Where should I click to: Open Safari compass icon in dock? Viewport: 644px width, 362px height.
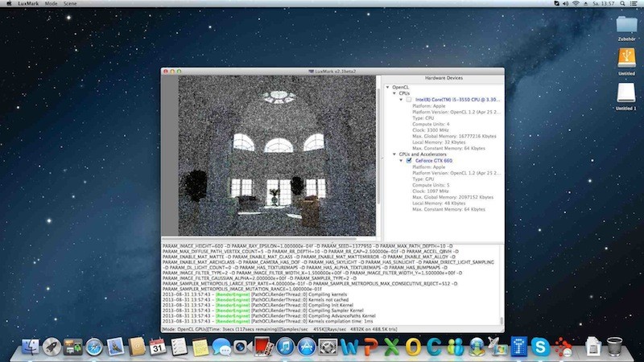94,347
